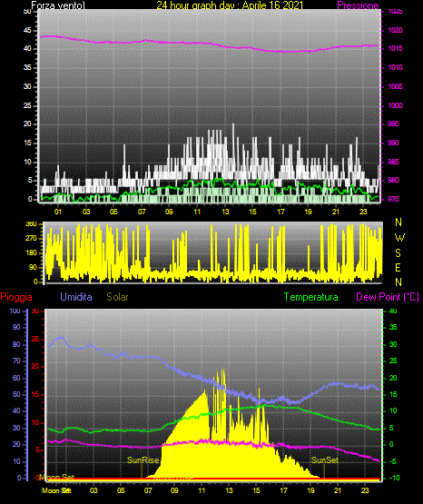423x504 pixels.
Task: Click the Temperatura legend label
Action: (x=311, y=297)
